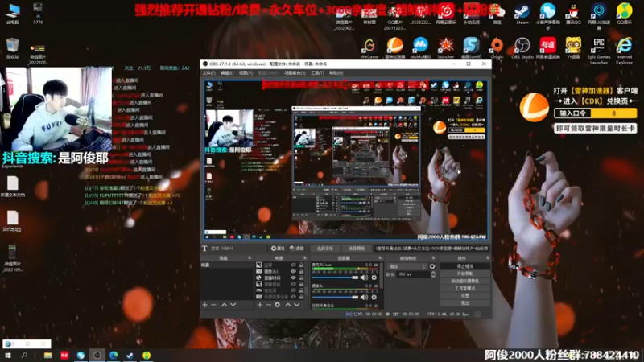644x362 pixels.
Task: Toggle visibility of 直播时间 source
Action: [293, 278]
